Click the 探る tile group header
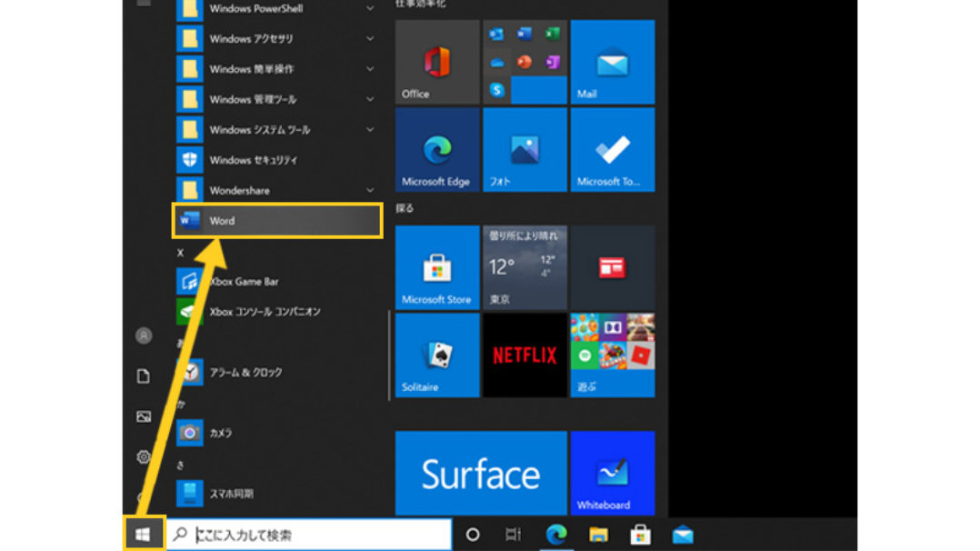This screenshot has height=551, width=980. tap(405, 208)
